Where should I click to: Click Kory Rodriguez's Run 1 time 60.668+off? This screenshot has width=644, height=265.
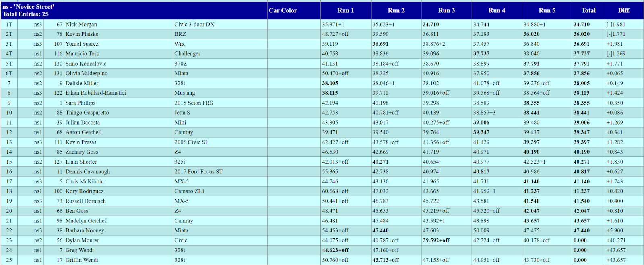(x=335, y=191)
